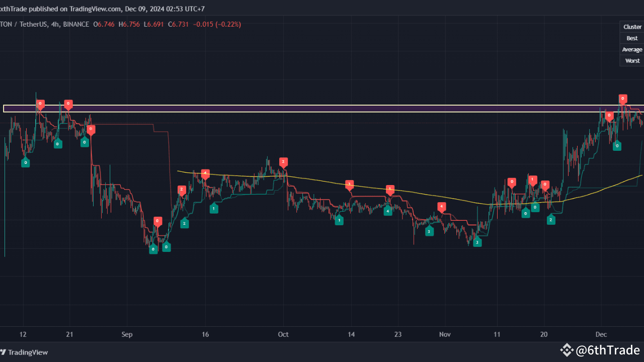The height and width of the screenshot is (362, 644).
Task: Click the Dec label on the time axis
Action: tap(601, 334)
